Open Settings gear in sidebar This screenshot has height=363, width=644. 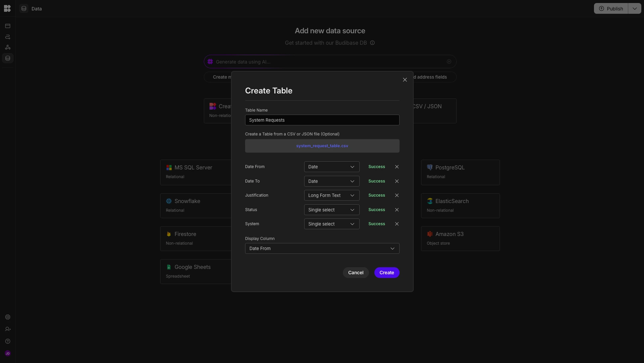pyautogui.click(x=8, y=317)
